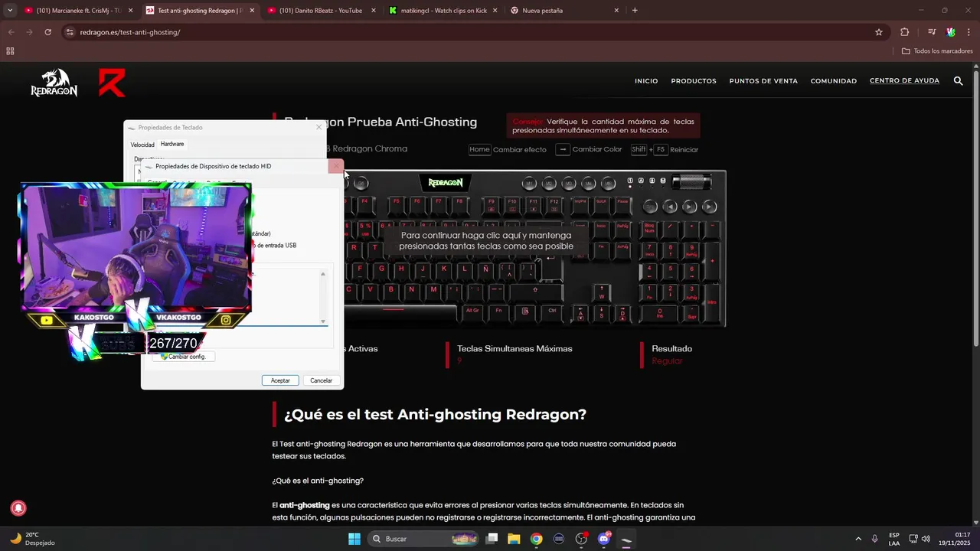Viewport: 980px width, 551px height.
Task: Open the Chrome extensions puzzle icon
Action: pos(905,32)
